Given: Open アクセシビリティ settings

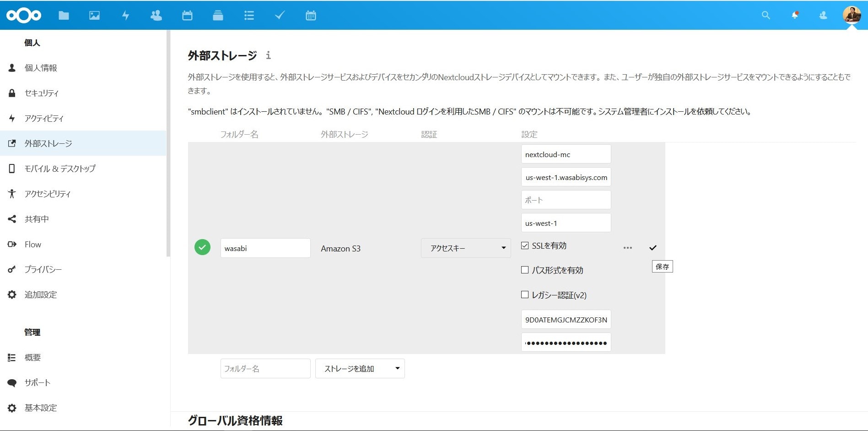Looking at the screenshot, I should (x=83, y=194).
